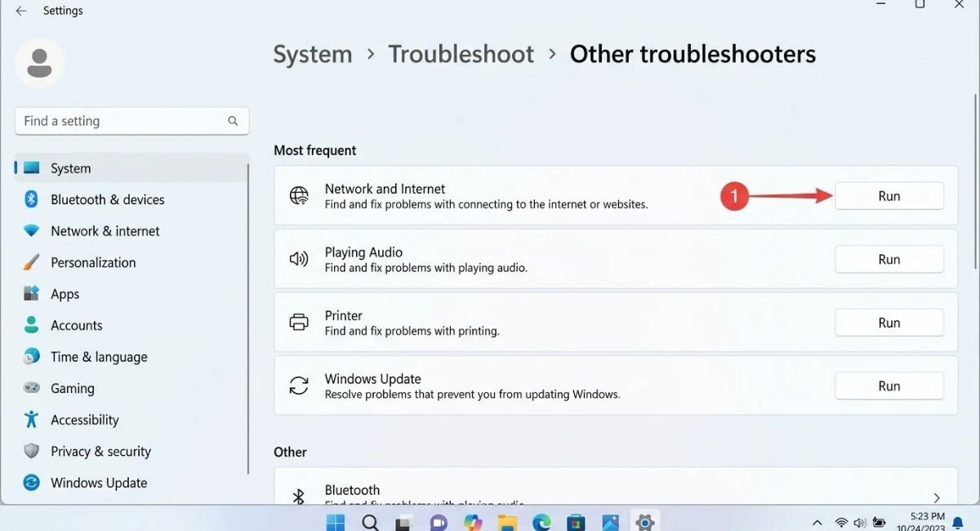Viewport: 980px width, 531px height.
Task: Click the user profile avatar
Action: [39, 62]
